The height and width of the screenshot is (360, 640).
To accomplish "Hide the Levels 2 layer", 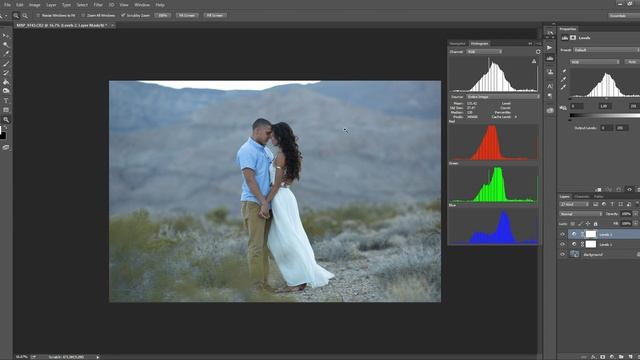I will 562,234.
